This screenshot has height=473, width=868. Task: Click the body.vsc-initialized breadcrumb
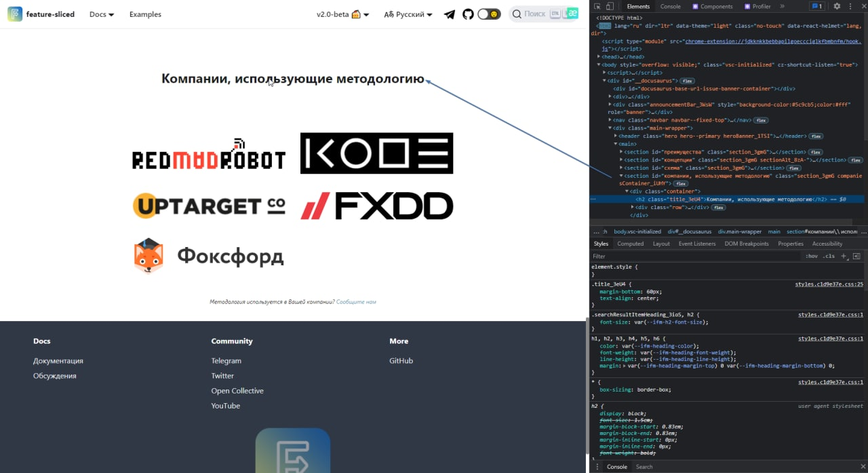pyautogui.click(x=637, y=231)
